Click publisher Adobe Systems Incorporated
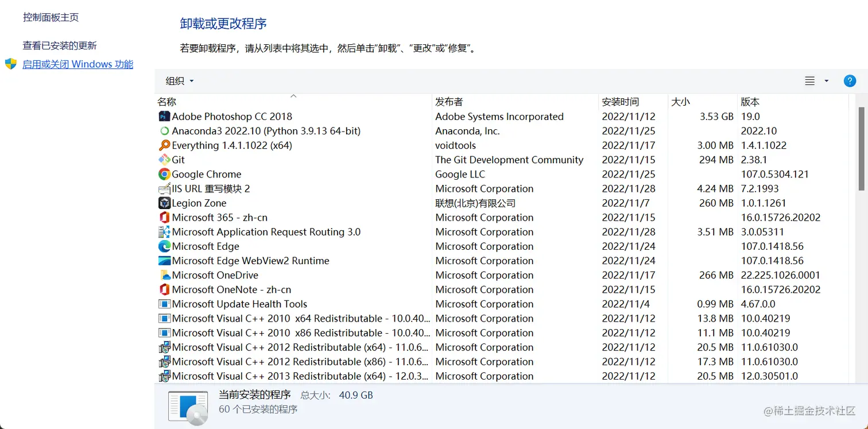868x429 pixels. (x=499, y=117)
